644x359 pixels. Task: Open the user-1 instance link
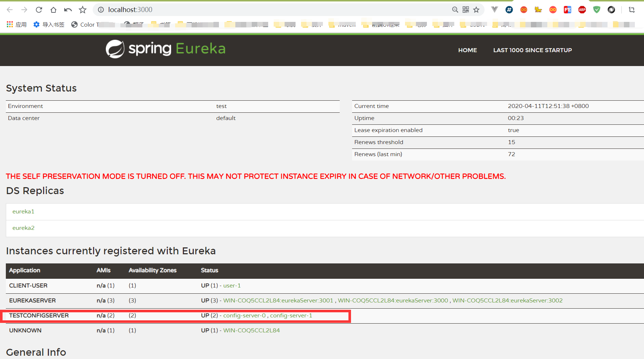[232, 286]
